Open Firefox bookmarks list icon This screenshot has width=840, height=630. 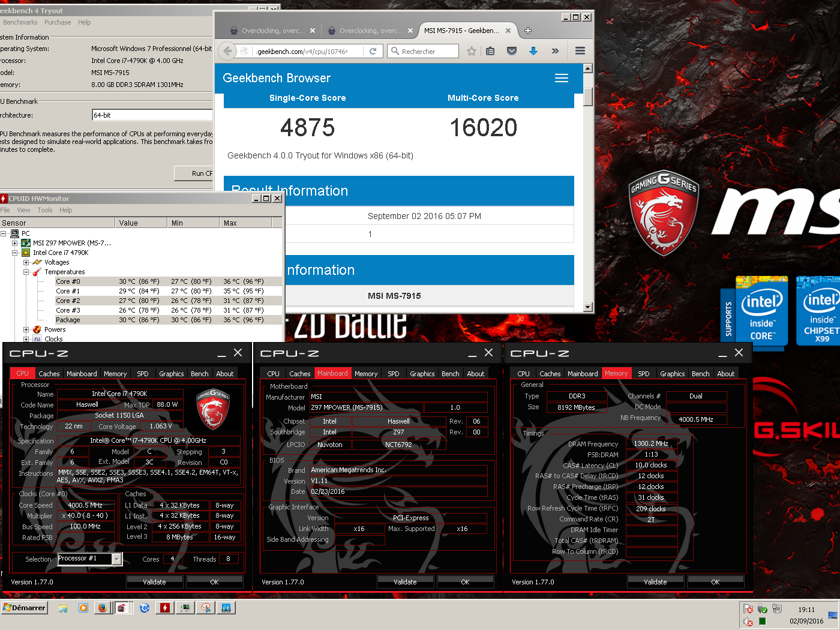[x=490, y=51]
